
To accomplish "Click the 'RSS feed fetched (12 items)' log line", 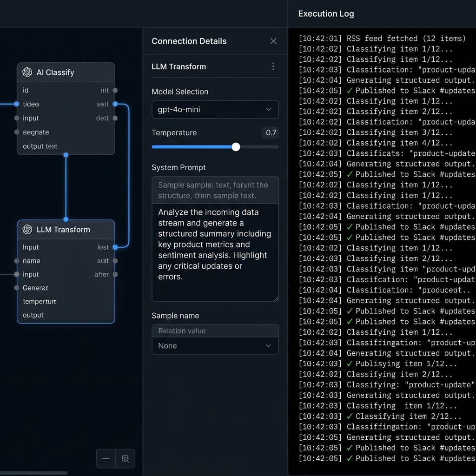I will (x=382, y=39).
